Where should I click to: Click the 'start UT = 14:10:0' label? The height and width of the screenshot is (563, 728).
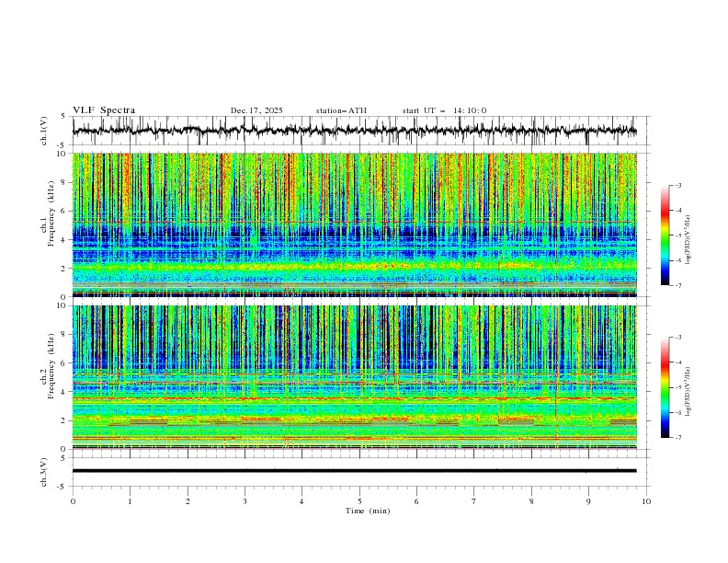pyautogui.click(x=444, y=110)
